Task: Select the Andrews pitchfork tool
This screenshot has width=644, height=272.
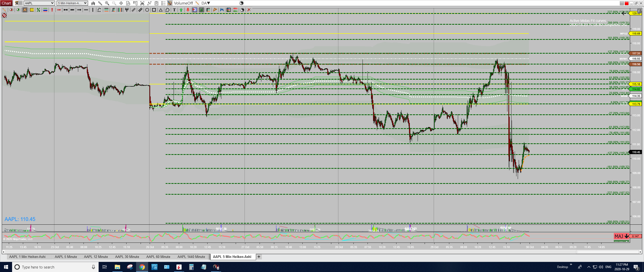Action: tap(127, 10)
